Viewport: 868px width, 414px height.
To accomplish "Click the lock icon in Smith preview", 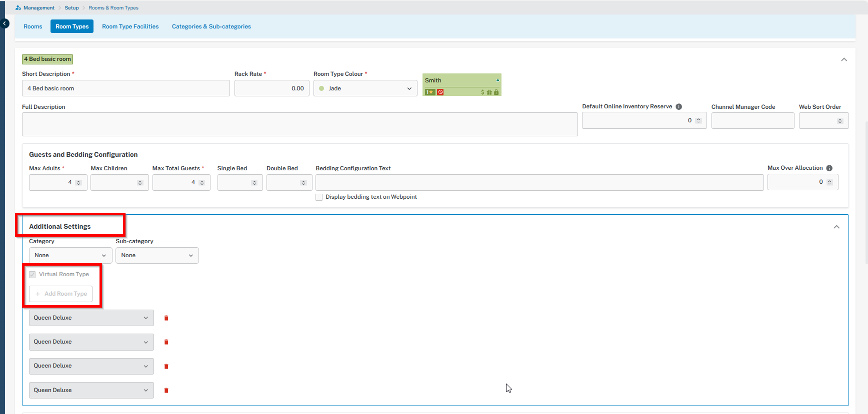I will tap(496, 92).
